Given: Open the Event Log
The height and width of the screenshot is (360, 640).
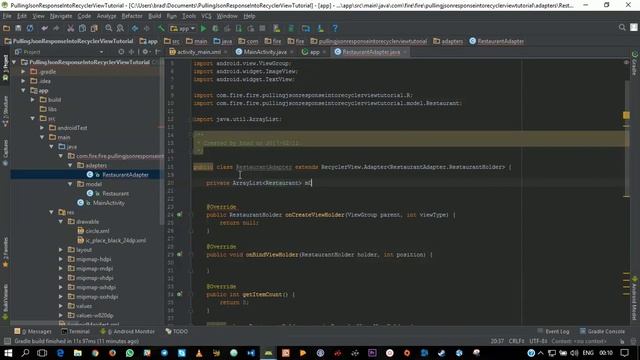Looking at the screenshot, I should click(553, 331).
